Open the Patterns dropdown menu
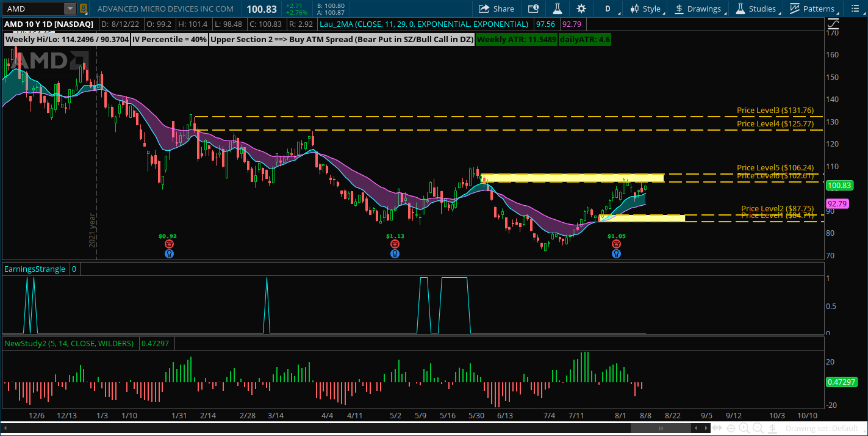 tap(813, 9)
